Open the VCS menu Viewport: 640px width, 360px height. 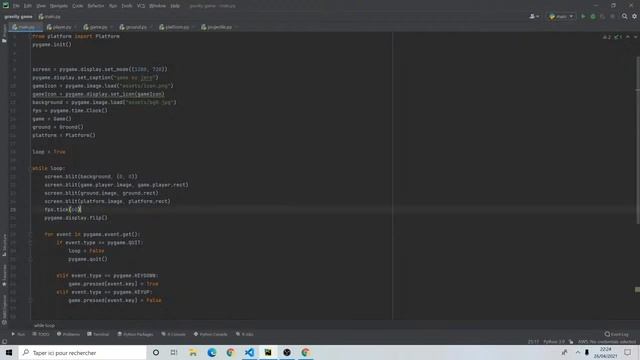[x=141, y=6]
